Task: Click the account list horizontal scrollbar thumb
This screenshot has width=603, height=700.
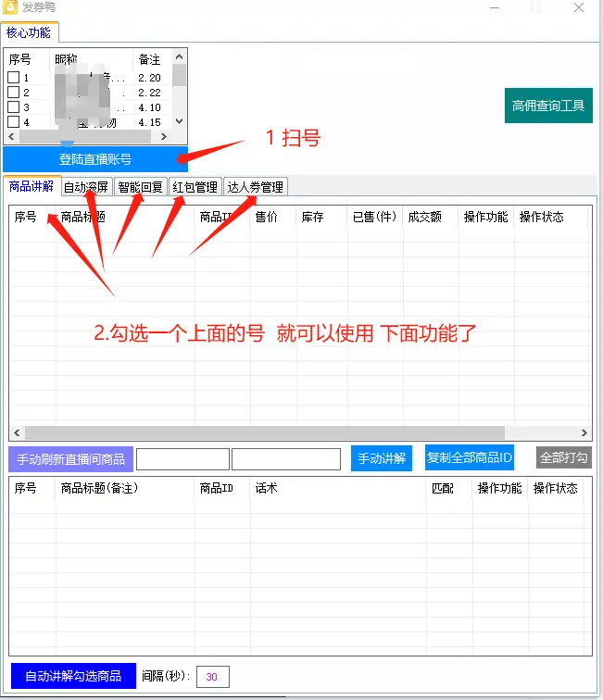Action: pos(85,137)
